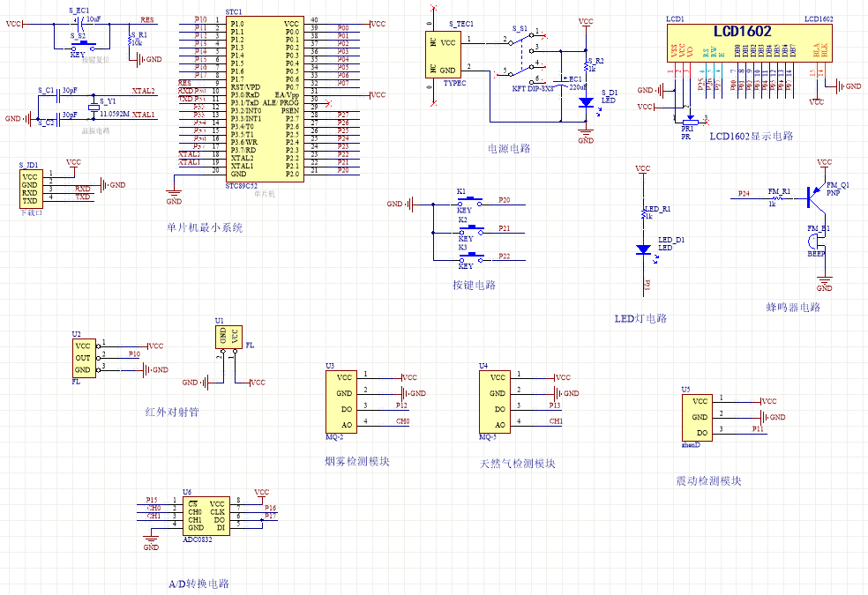Select the RES net label near S_R1

(x=147, y=20)
